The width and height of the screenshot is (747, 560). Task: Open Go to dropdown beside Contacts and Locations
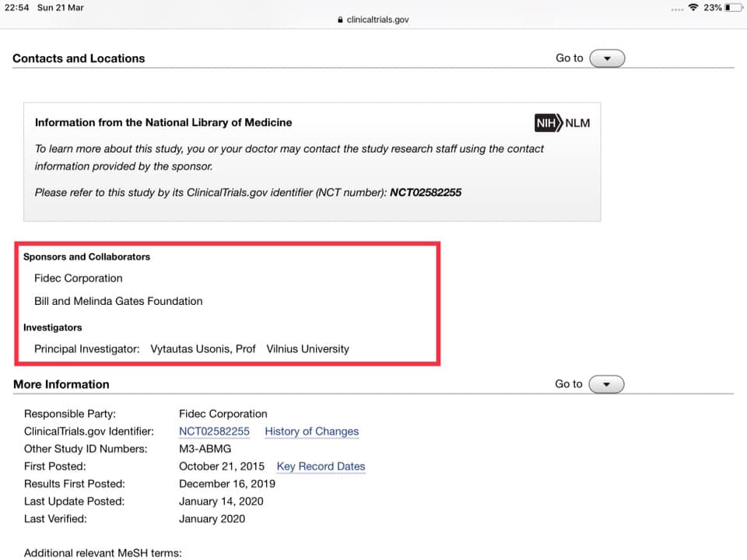point(607,58)
